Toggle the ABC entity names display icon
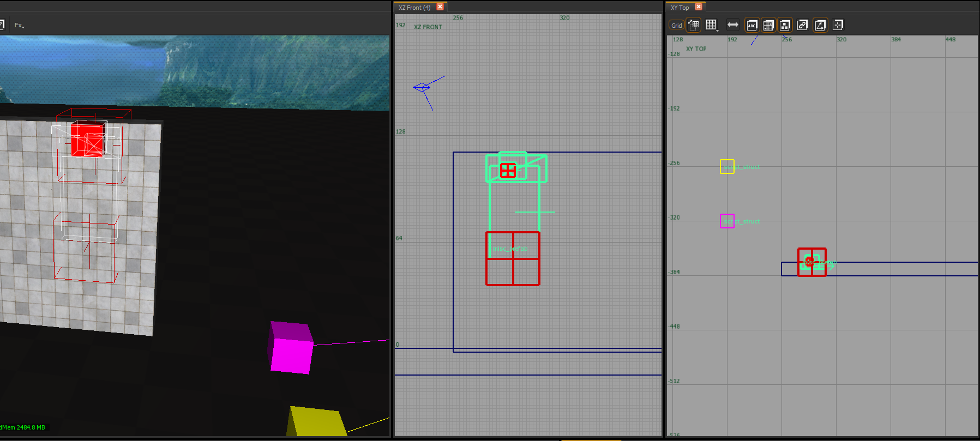 click(752, 25)
